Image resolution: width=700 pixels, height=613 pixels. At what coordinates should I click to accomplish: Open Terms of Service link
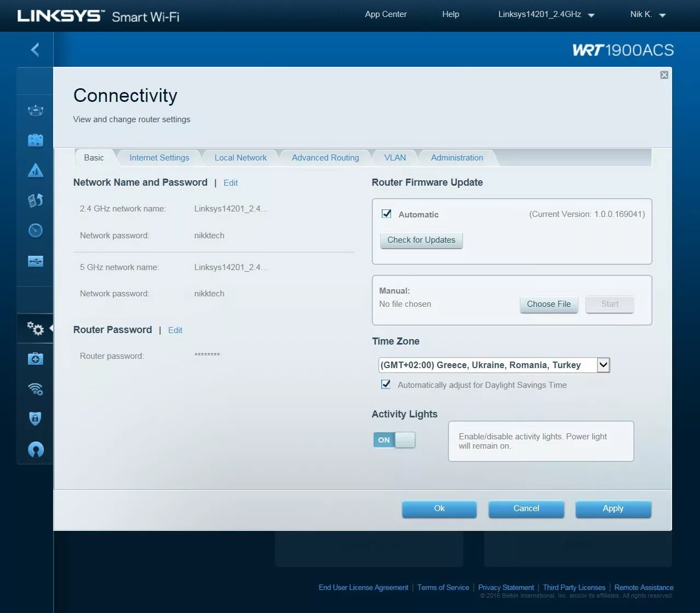point(443,587)
